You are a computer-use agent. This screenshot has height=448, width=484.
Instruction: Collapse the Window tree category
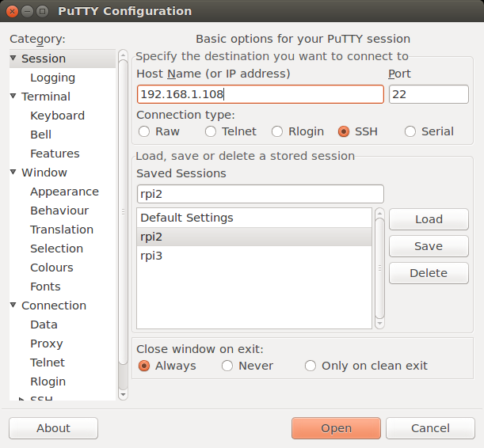coord(13,172)
